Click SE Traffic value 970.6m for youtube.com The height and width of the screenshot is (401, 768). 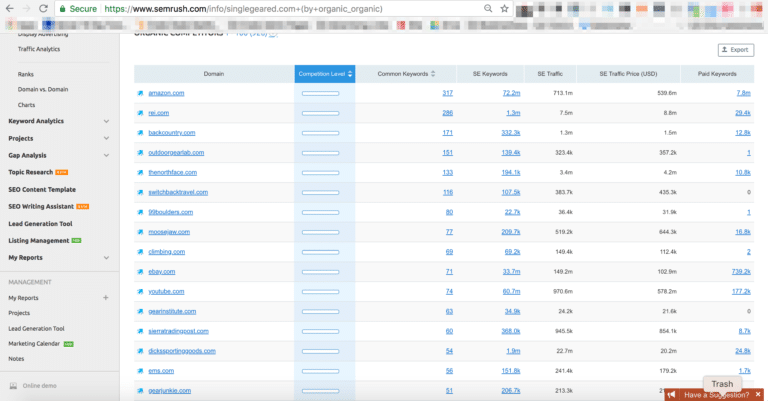pyautogui.click(x=563, y=292)
